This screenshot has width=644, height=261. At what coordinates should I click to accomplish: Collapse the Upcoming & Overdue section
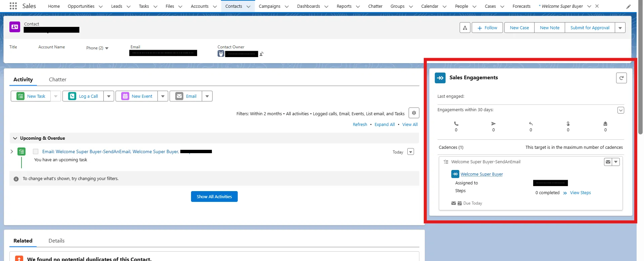pyautogui.click(x=15, y=138)
